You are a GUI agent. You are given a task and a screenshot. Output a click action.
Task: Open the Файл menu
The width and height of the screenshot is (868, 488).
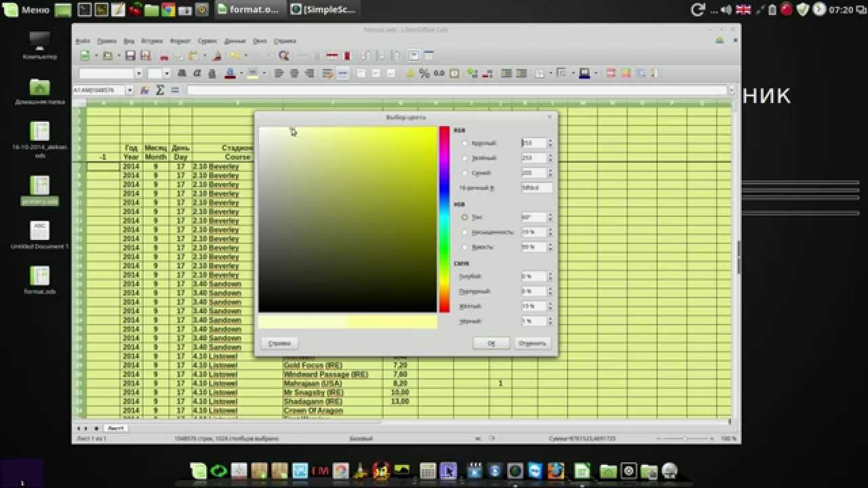83,41
